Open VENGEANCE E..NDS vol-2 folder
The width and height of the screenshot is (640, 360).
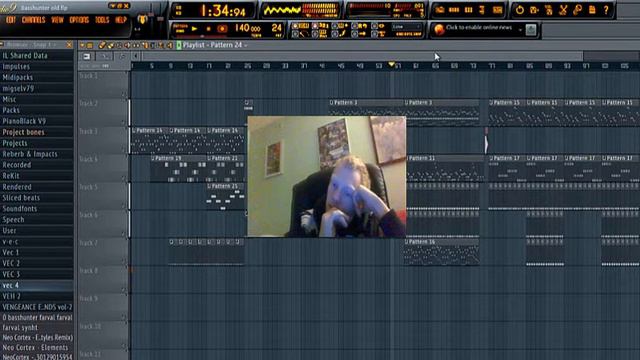pos(37,307)
